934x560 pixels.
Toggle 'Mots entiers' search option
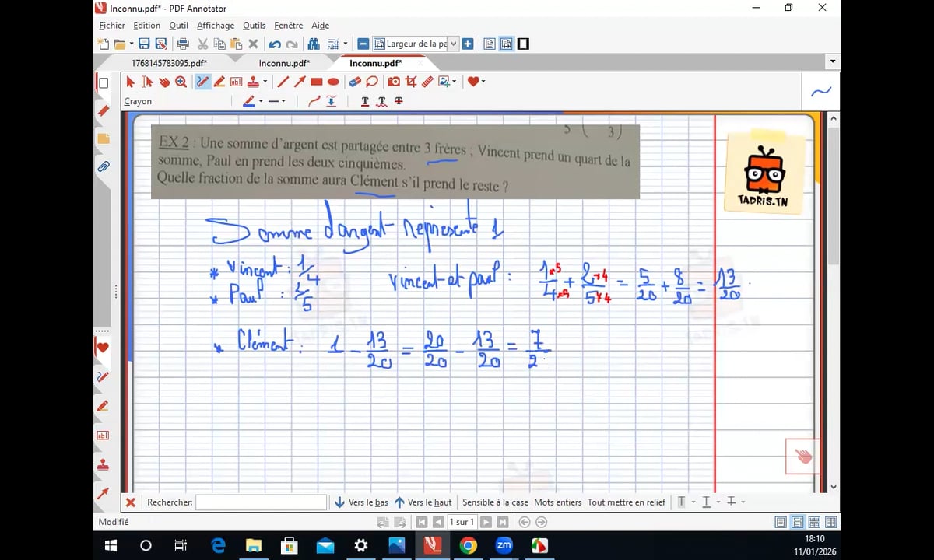tap(557, 502)
